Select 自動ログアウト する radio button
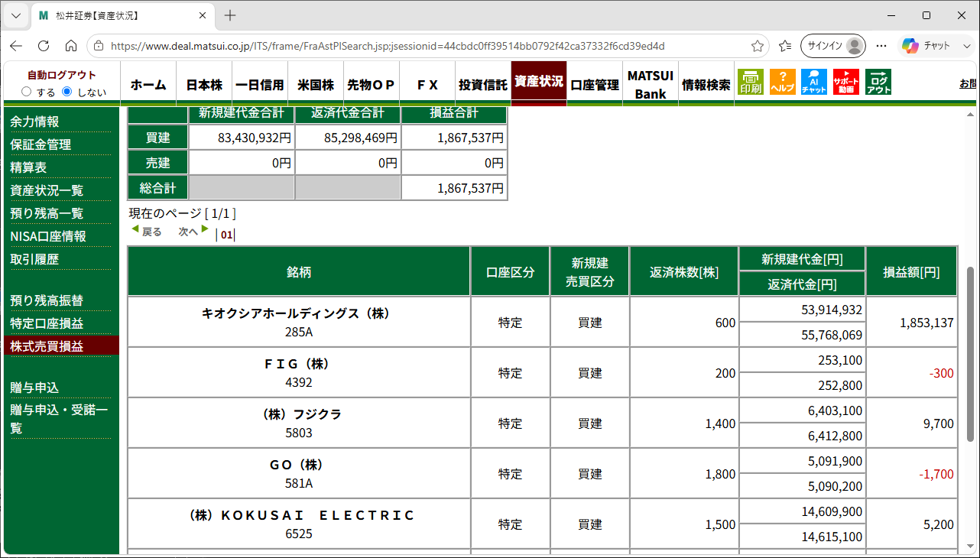980x558 pixels. click(27, 92)
